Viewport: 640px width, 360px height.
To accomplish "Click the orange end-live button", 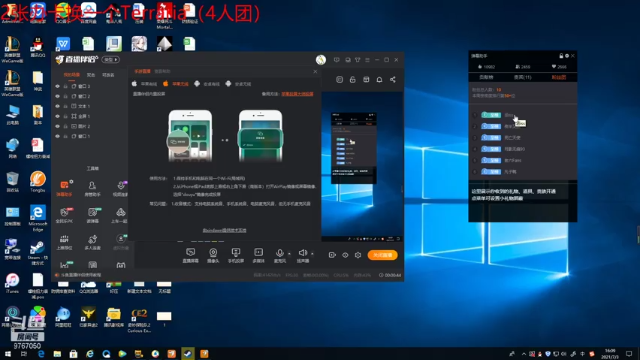I will click(382, 255).
